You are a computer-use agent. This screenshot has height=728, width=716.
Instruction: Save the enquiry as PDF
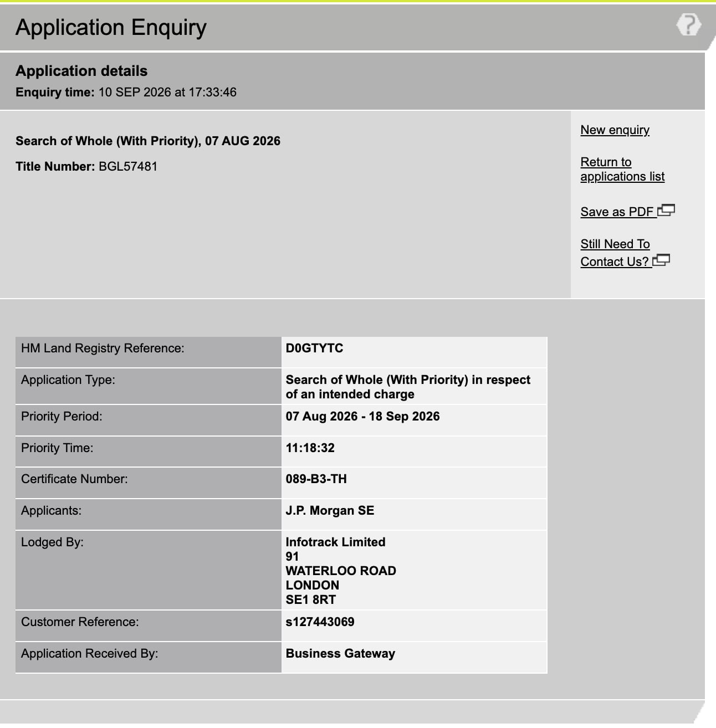617,212
